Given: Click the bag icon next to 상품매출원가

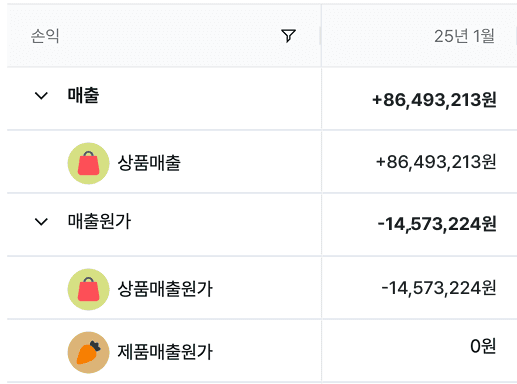Looking at the screenshot, I should click(x=88, y=289).
